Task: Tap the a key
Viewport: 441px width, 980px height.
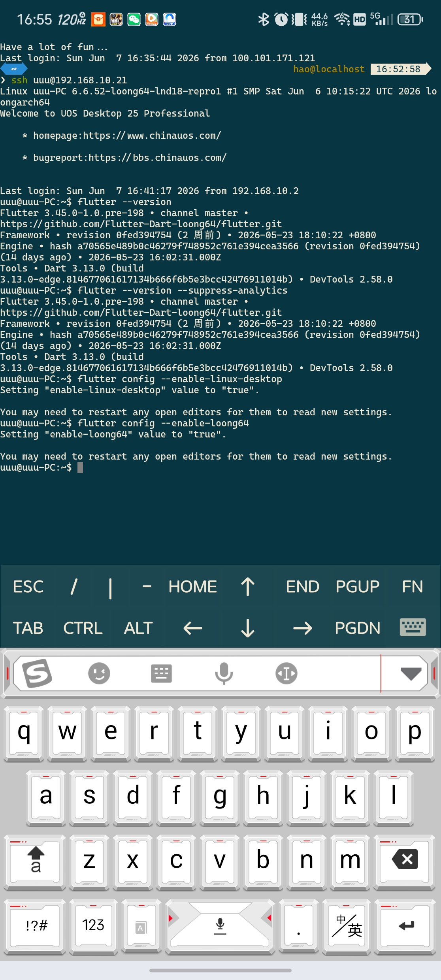Action: pos(46,798)
